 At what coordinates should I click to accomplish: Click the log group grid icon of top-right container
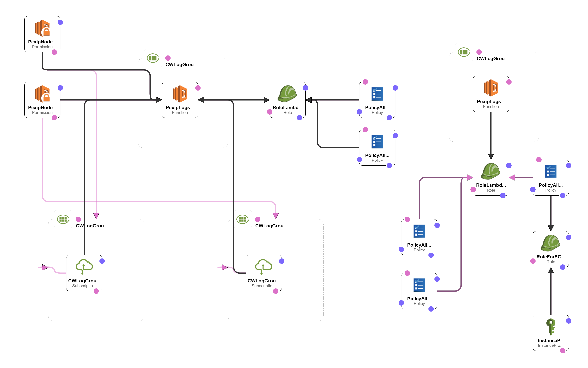464,52
